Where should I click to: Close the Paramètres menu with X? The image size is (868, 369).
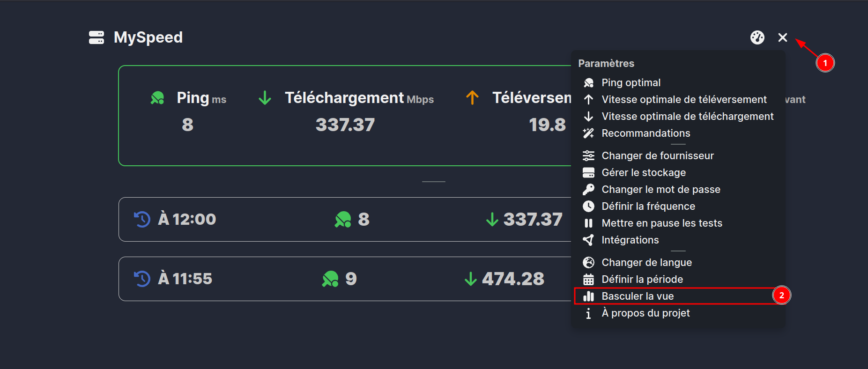[782, 37]
